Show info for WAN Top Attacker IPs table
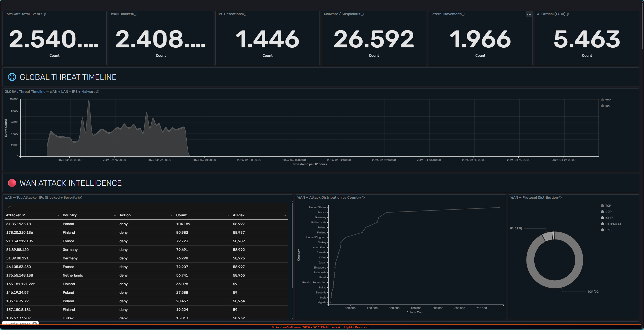 point(81,198)
